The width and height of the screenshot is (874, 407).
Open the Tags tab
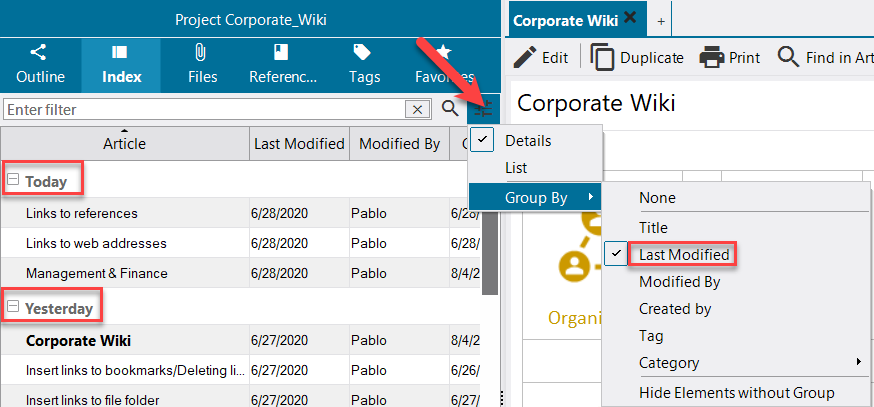364,63
